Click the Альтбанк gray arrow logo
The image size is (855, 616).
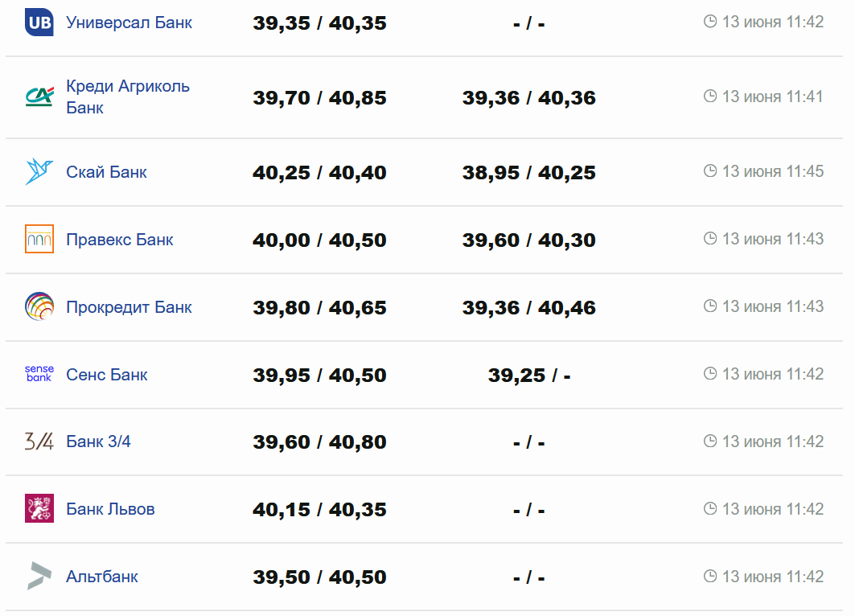(39, 577)
